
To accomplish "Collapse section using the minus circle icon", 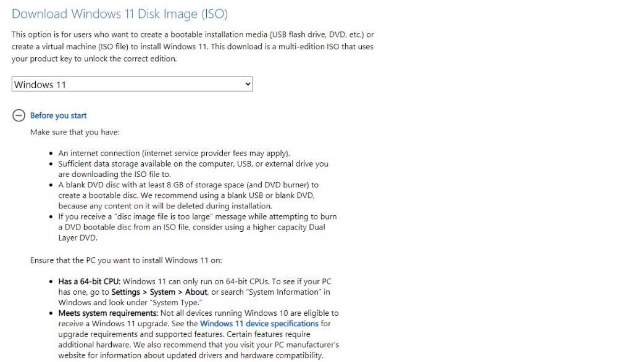I will (19, 115).
